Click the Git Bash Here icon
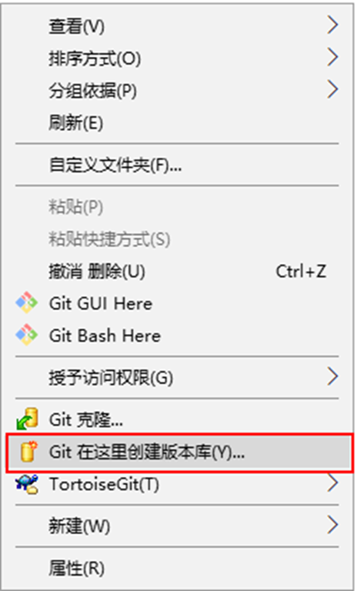This screenshot has width=364, height=591. 26,335
